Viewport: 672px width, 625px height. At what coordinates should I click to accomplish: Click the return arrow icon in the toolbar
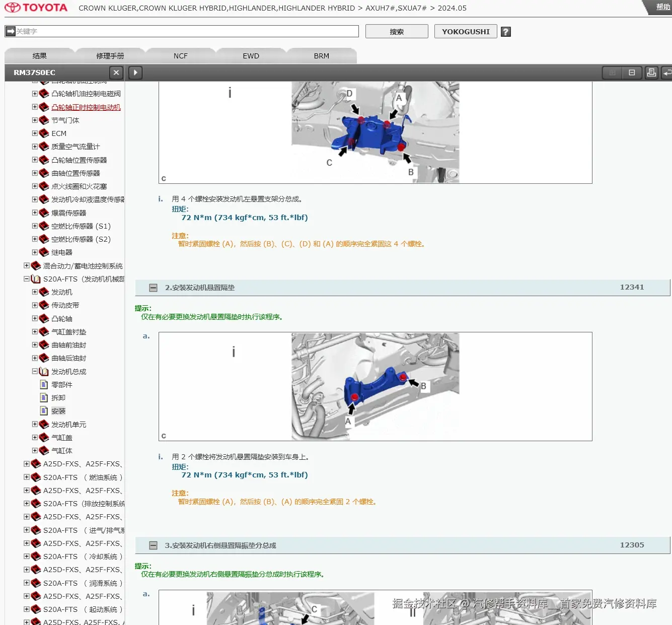point(667,73)
